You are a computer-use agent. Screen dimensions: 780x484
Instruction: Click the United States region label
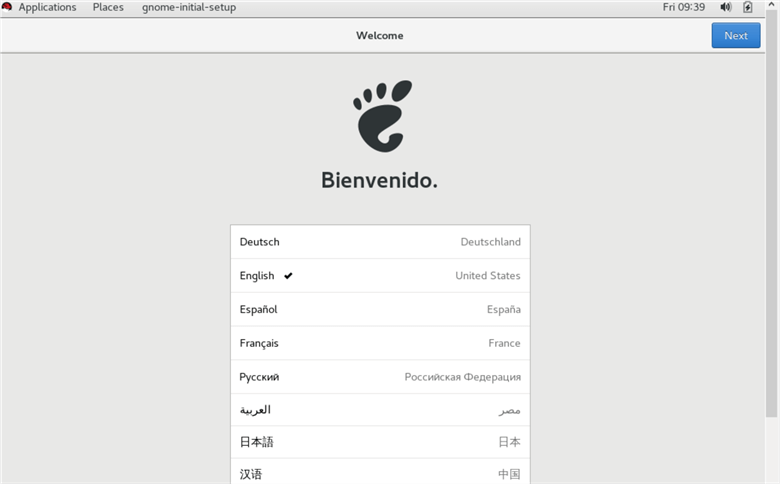[x=488, y=276]
